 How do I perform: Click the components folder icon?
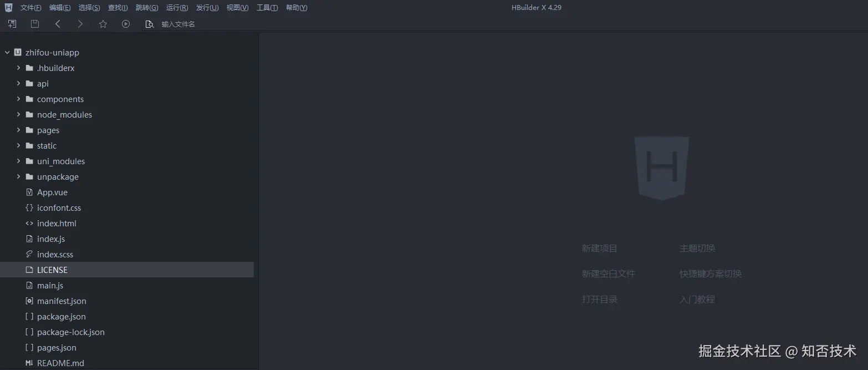coord(29,99)
